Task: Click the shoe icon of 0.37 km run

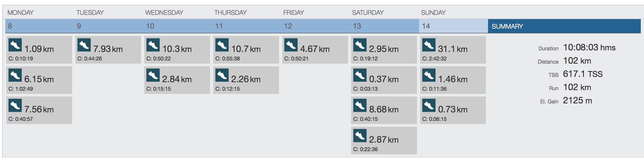Action: (360, 75)
